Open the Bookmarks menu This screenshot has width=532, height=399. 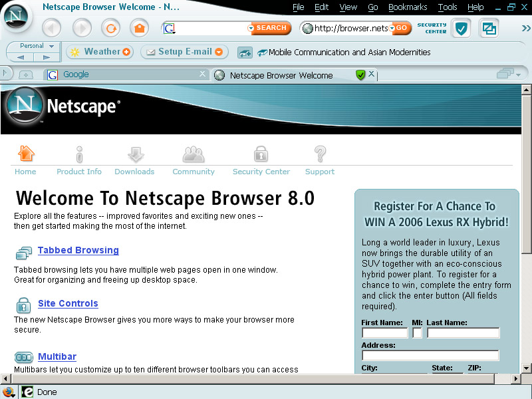tap(408, 7)
